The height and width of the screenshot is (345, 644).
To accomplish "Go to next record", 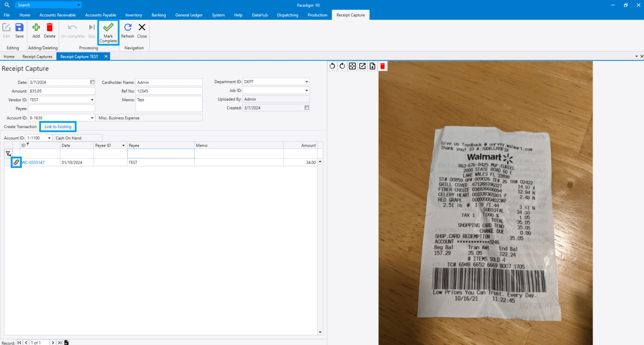I will (53, 342).
